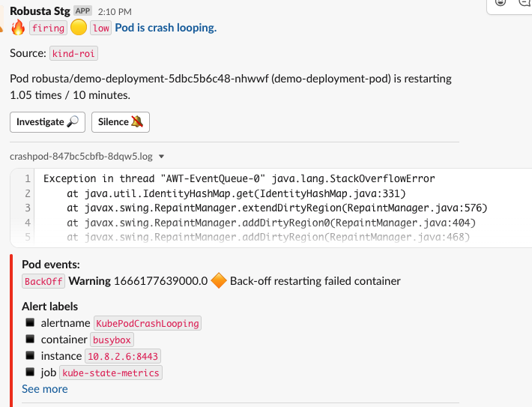Click the '10.8.2.6:8443' instance value
532x407 pixels.
(x=123, y=356)
